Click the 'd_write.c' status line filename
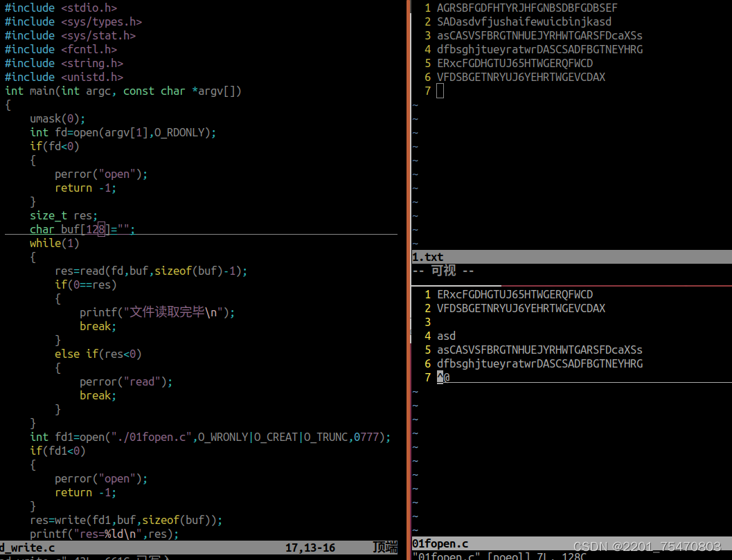The image size is (732, 560). pos(28,548)
